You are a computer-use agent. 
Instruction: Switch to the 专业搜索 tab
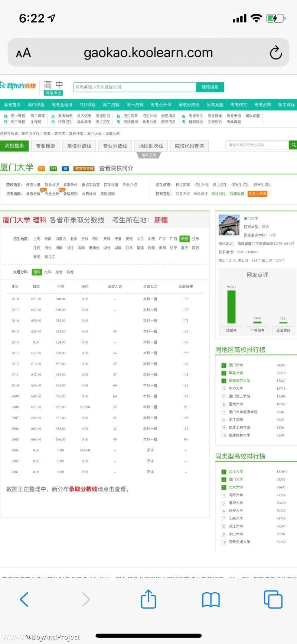point(45,146)
